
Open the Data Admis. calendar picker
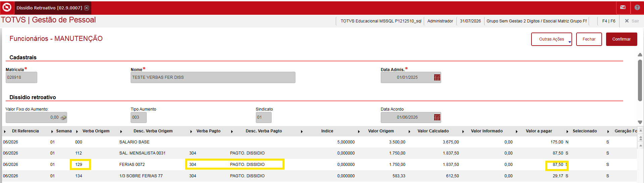[437, 77]
